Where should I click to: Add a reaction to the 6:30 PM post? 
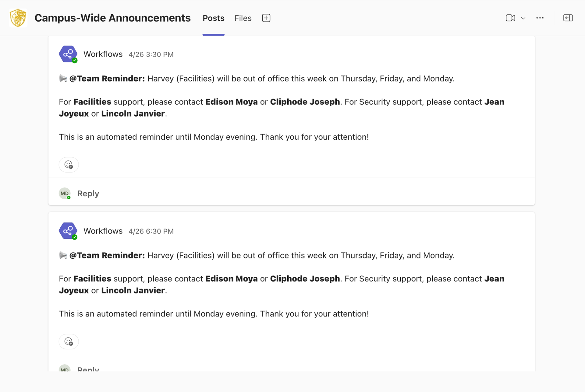click(69, 341)
